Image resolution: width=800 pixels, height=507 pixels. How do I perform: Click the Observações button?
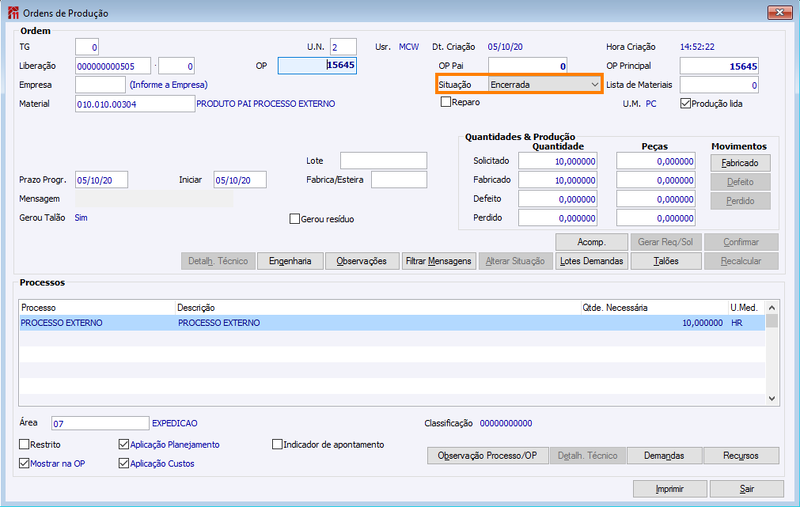(x=362, y=261)
